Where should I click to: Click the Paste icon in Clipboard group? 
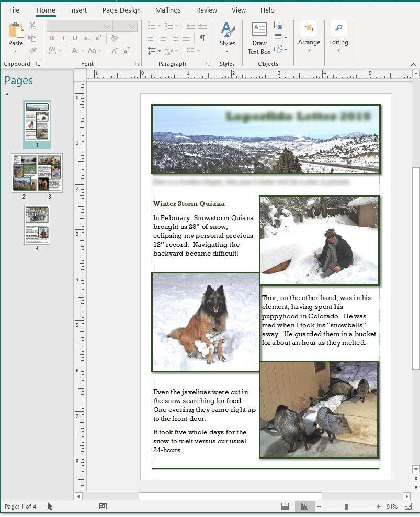pyautogui.click(x=16, y=30)
